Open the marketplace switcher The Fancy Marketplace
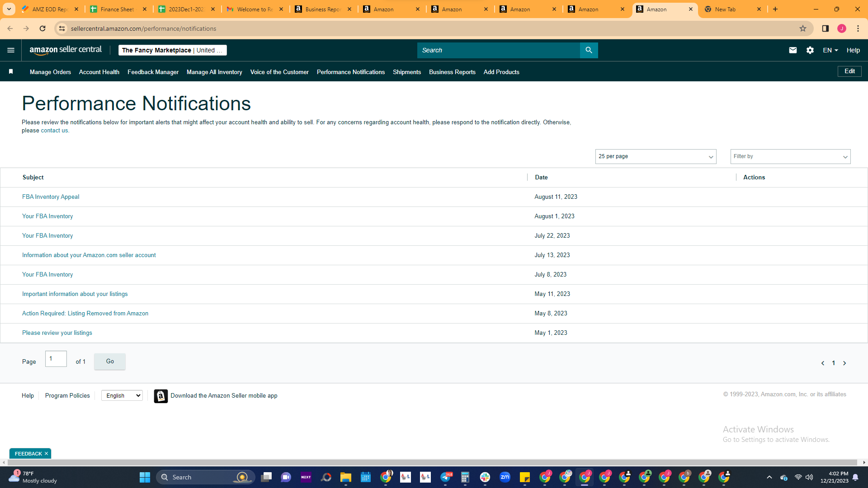This screenshot has width=868, height=488. [173, 50]
